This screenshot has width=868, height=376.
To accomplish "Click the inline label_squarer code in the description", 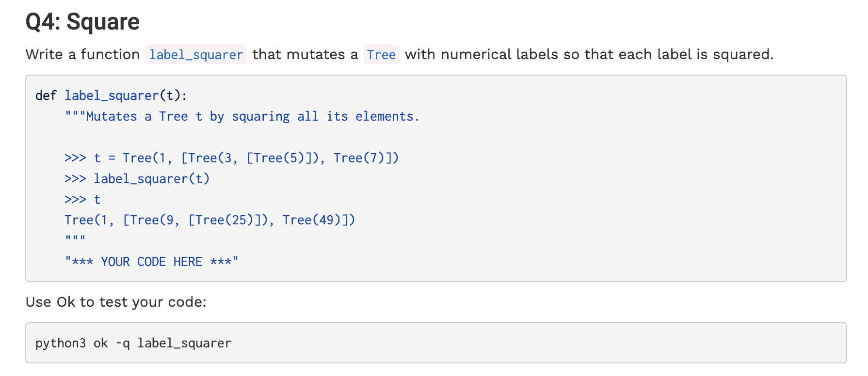I will [196, 55].
